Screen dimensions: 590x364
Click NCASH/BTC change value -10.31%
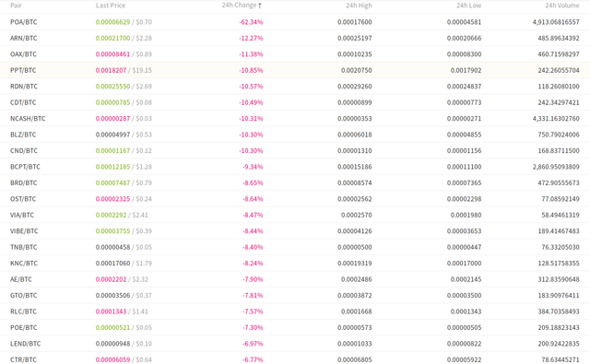tap(251, 119)
